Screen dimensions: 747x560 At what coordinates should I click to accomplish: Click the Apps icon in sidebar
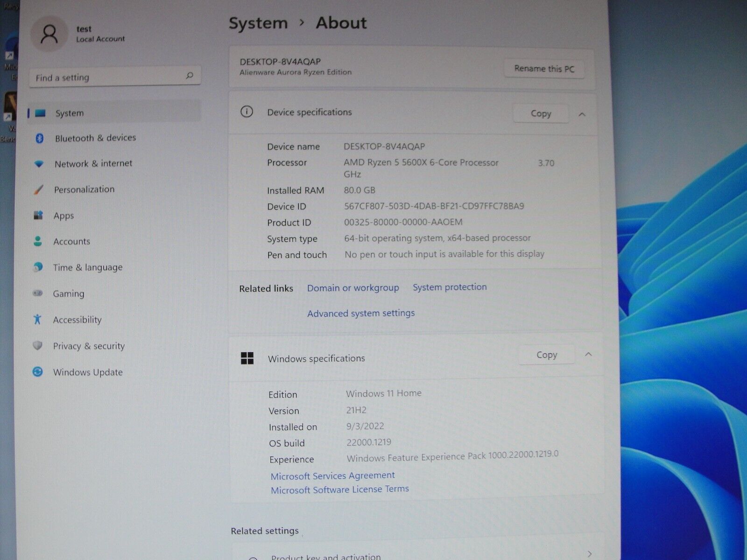[x=38, y=215]
